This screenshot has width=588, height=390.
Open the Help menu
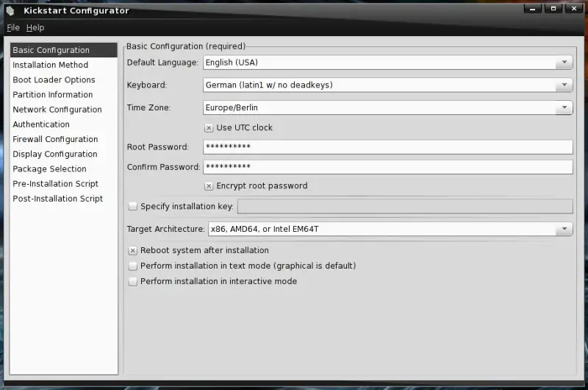point(35,28)
